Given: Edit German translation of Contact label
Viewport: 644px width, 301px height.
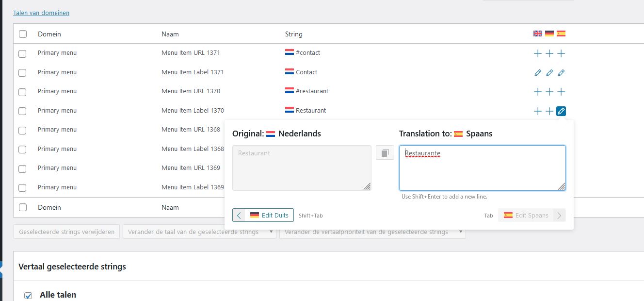Looking at the screenshot, I should [x=549, y=73].
